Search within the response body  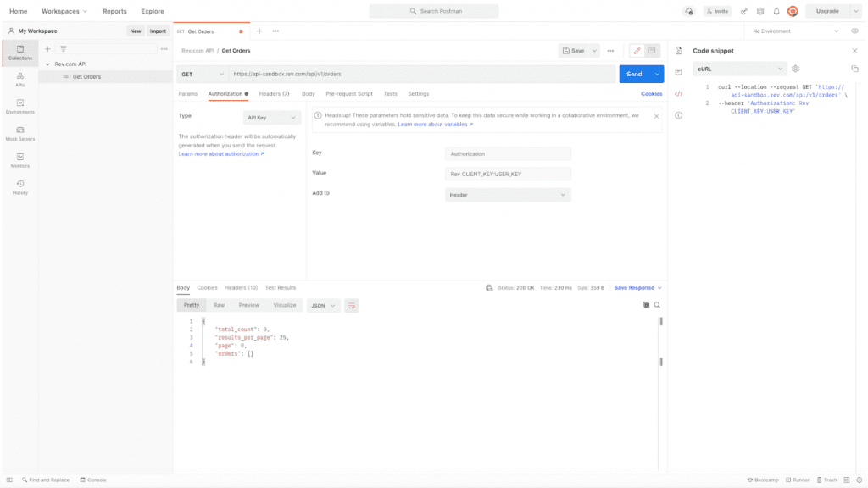point(657,305)
